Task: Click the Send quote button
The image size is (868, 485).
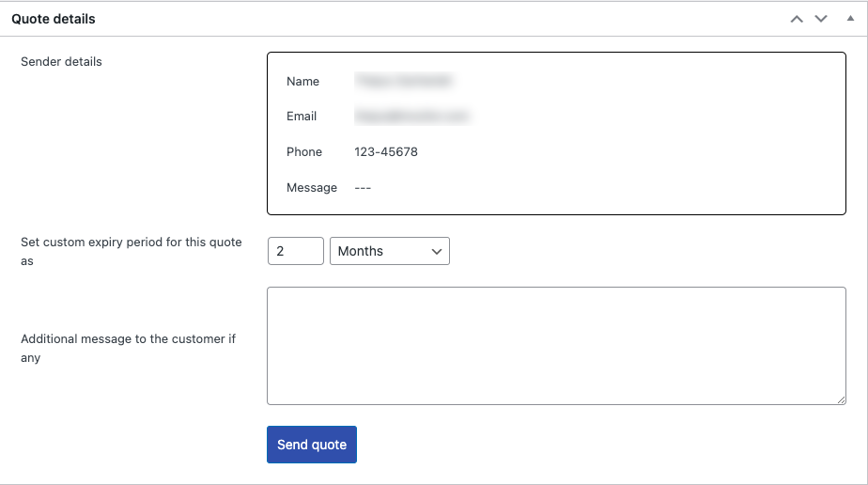Action: pos(312,445)
